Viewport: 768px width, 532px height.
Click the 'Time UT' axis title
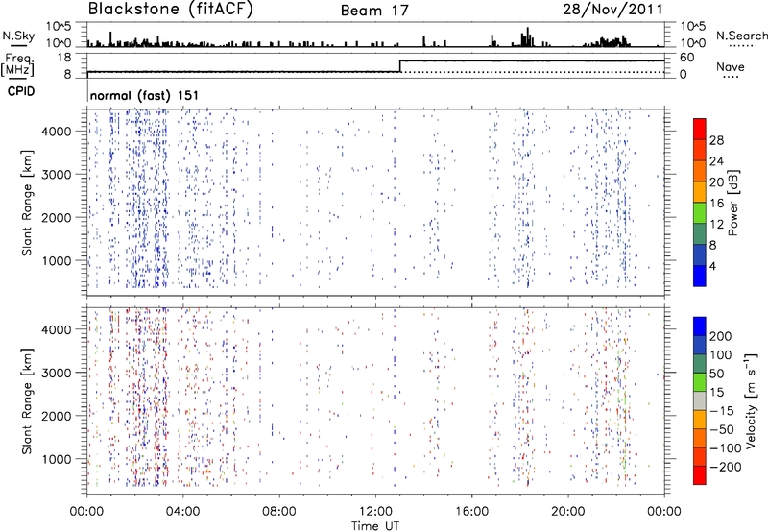pyautogui.click(x=375, y=526)
